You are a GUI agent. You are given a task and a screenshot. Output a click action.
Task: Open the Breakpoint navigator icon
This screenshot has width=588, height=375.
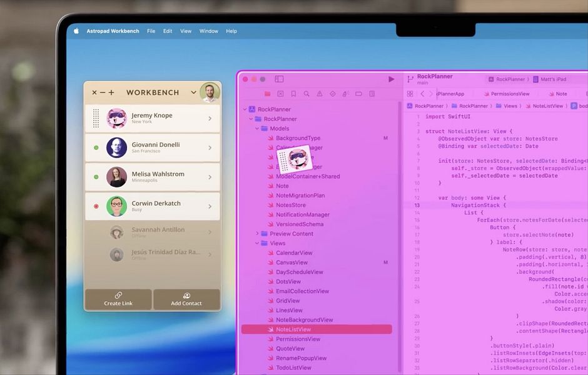click(358, 94)
